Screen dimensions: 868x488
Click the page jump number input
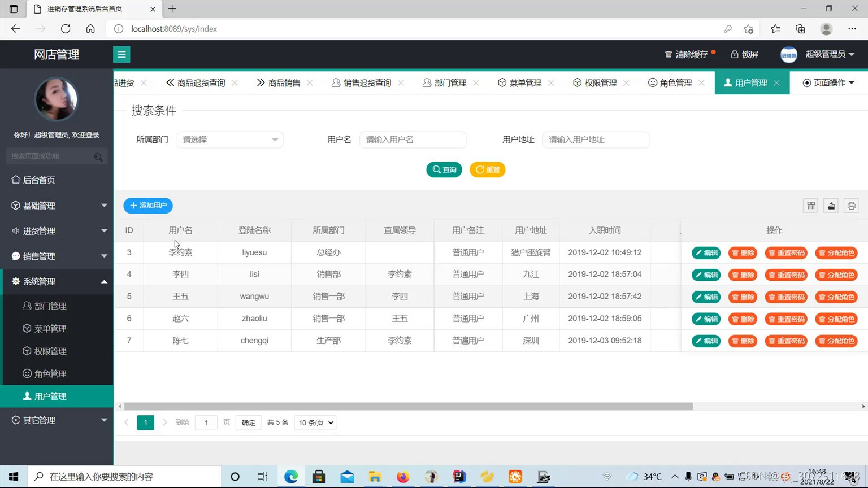click(206, 422)
